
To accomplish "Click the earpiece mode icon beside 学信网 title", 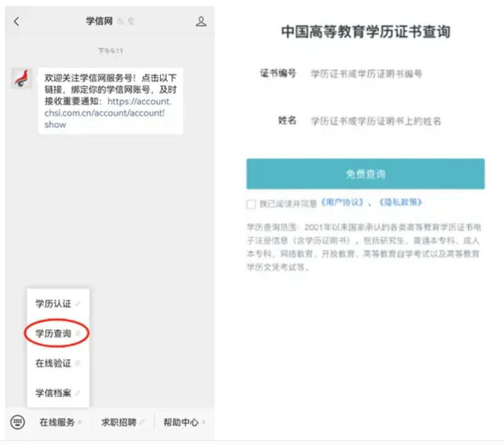I will click(x=130, y=21).
